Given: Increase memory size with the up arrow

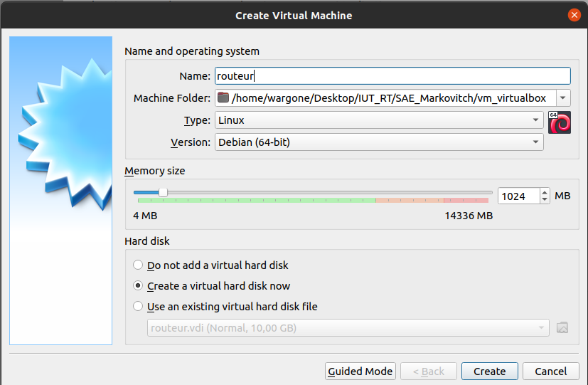Looking at the screenshot, I should coord(545,192).
